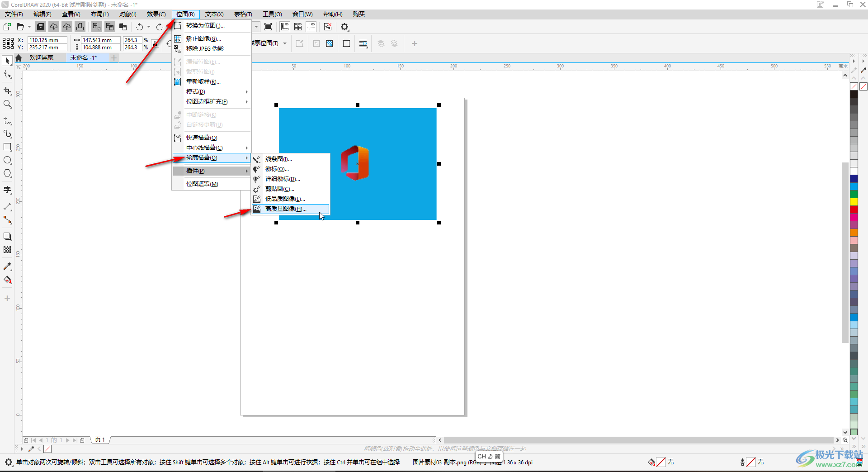This screenshot has height=472, width=868.
Task: Click 快速描摹 in the menu
Action: pyautogui.click(x=211, y=138)
